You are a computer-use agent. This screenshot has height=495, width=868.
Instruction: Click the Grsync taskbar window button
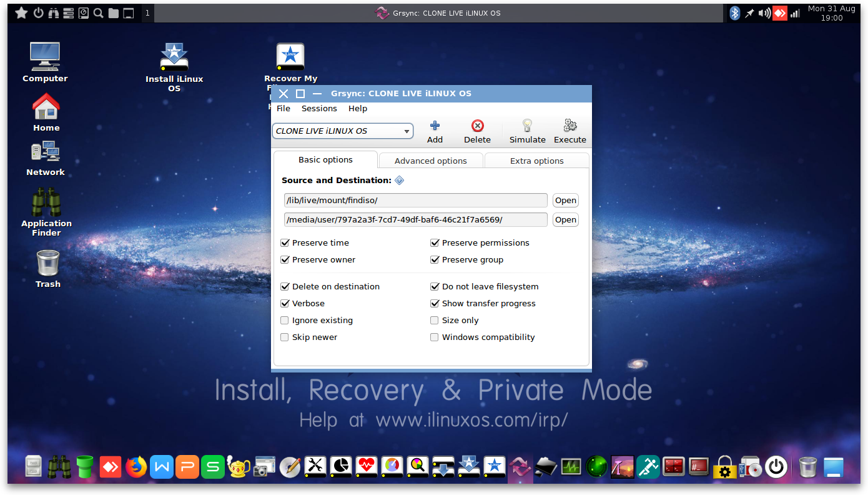[x=438, y=13]
